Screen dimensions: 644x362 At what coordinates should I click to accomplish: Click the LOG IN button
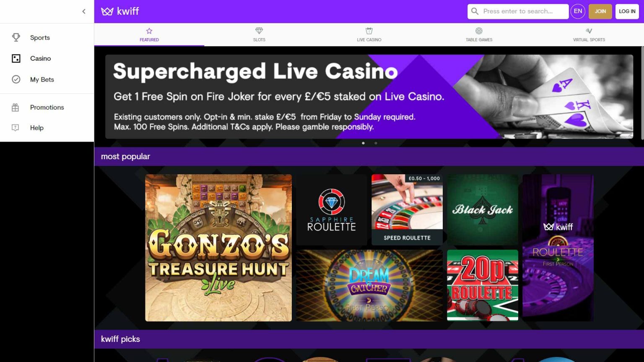coord(627,11)
